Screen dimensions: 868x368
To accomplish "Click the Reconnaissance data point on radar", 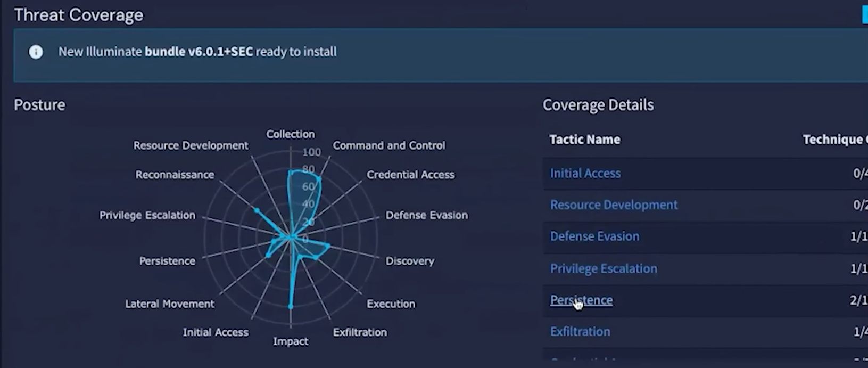I will 257,210.
